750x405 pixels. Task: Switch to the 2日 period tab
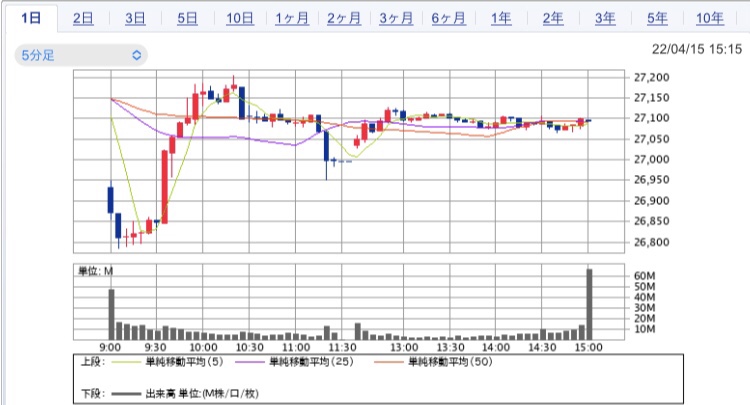coord(83,19)
